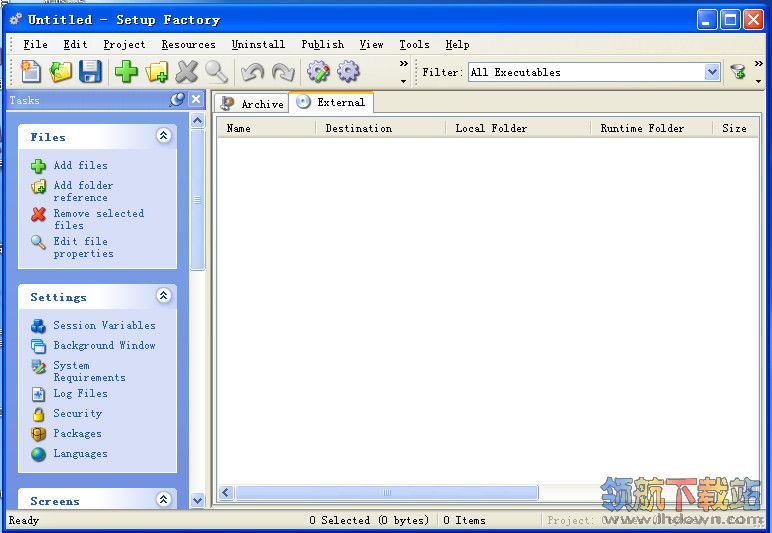
Task: Collapse the Screens task group
Action: point(163,500)
